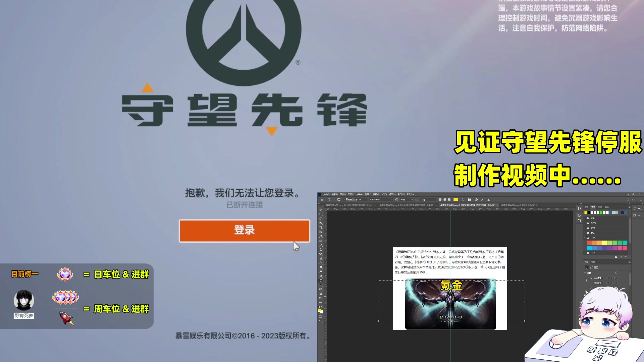Open the 滤镜(T) Filter menu

376,194
